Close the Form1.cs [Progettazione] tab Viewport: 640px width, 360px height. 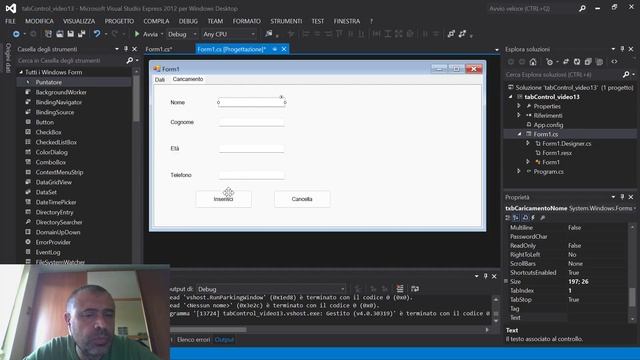point(284,49)
